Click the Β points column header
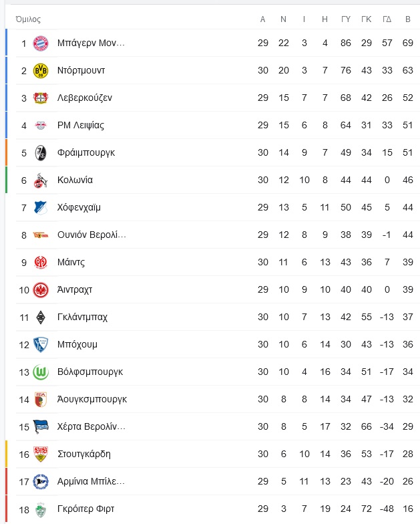 coord(408,19)
